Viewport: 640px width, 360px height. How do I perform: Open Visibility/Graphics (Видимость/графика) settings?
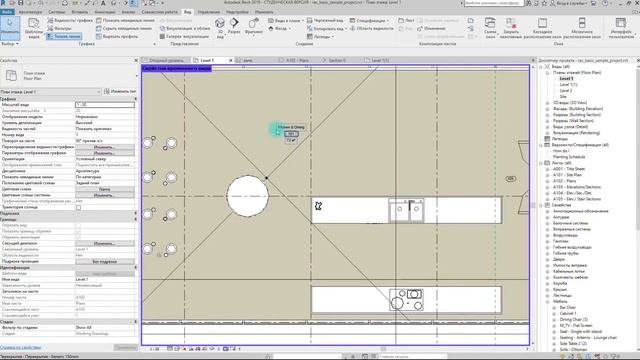click(70, 20)
